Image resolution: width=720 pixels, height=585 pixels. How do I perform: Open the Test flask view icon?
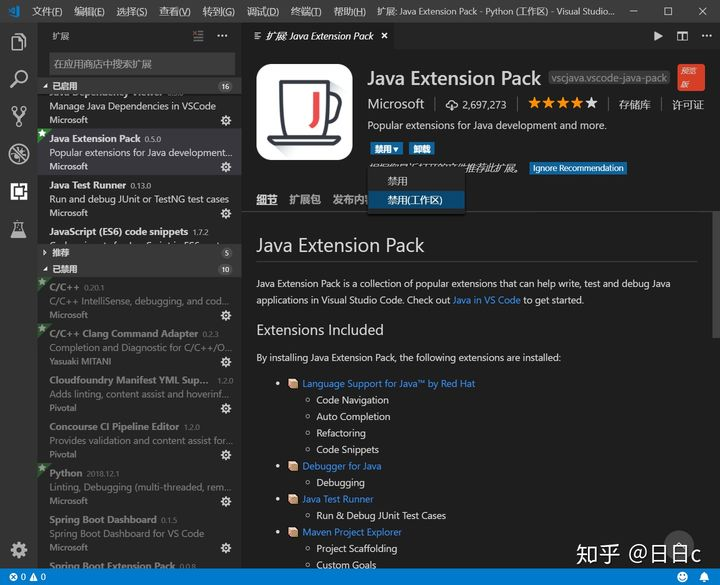click(18, 229)
